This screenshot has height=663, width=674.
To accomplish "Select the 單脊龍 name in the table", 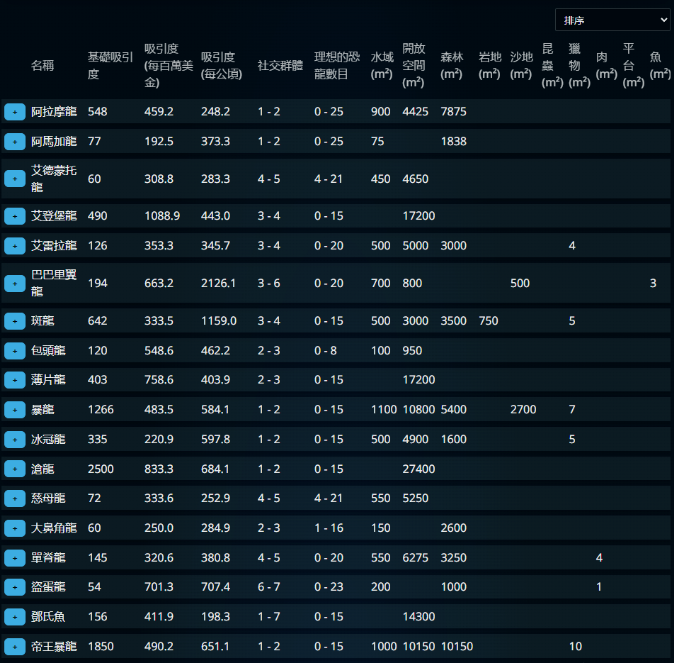I will tap(48, 558).
